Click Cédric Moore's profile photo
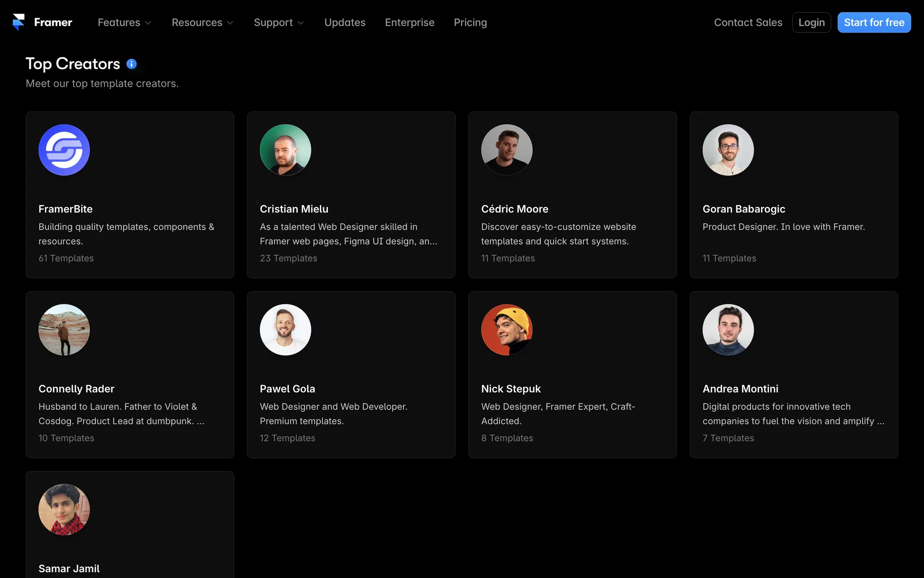The width and height of the screenshot is (924, 578). pyautogui.click(x=507, y=150)
